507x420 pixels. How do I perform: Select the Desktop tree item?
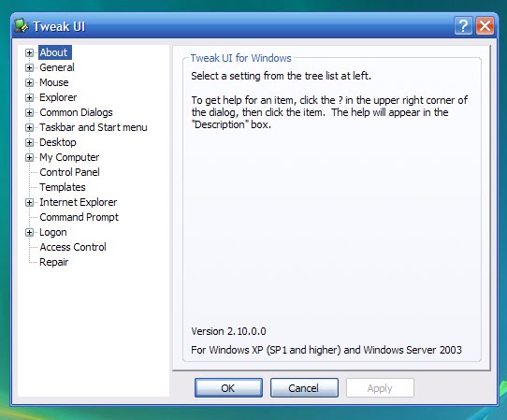tap(58, 142)
